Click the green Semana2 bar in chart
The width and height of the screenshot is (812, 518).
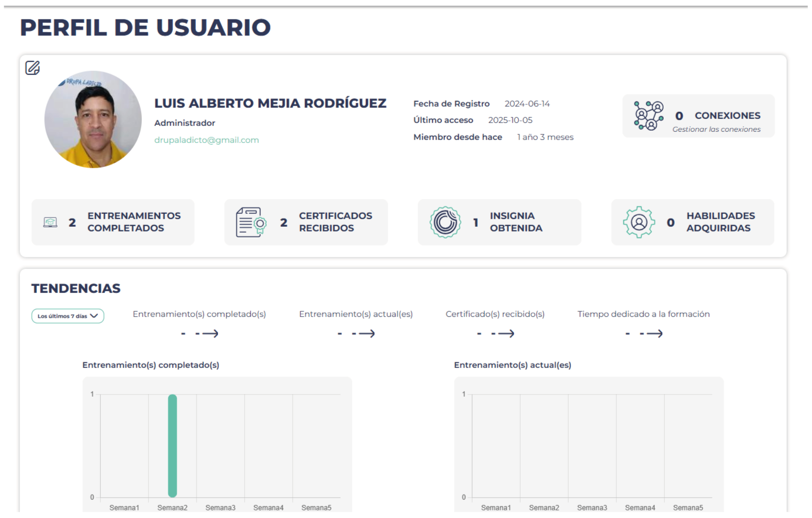(172, 445)
